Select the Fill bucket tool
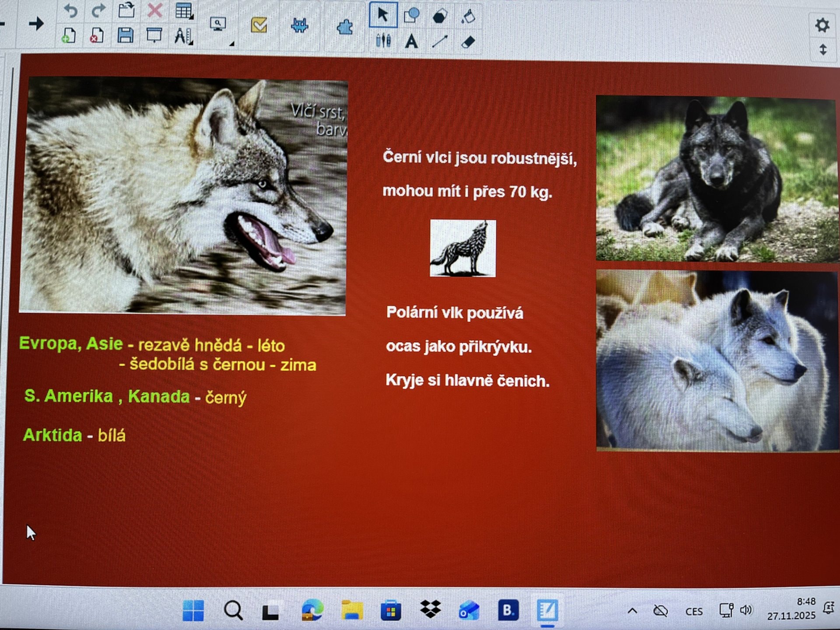840x630 pixels. point(468,17)
